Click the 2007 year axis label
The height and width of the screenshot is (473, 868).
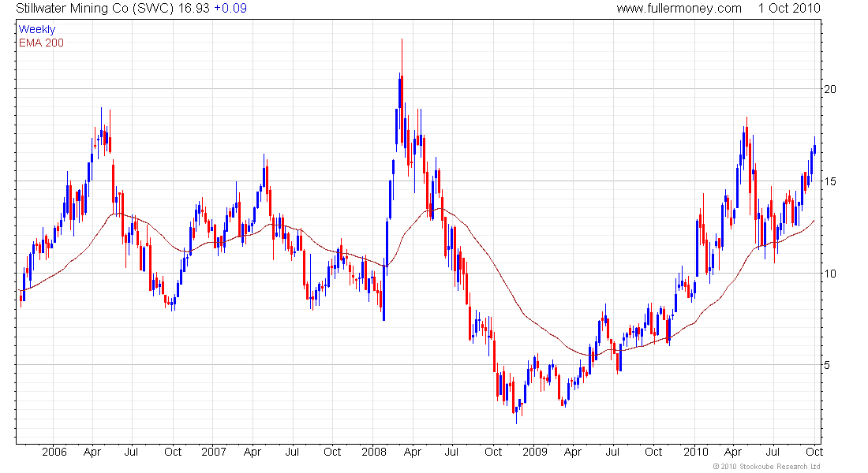(214, 452)
